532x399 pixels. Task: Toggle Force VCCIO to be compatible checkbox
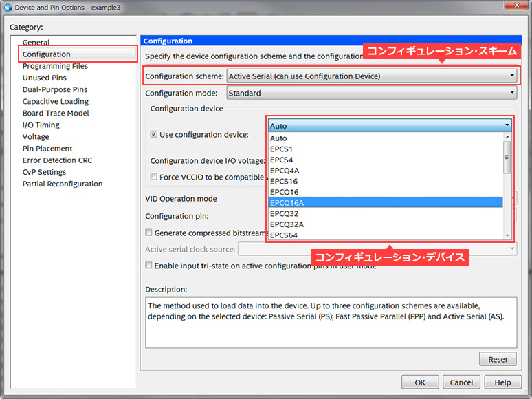tap(154, 177)
